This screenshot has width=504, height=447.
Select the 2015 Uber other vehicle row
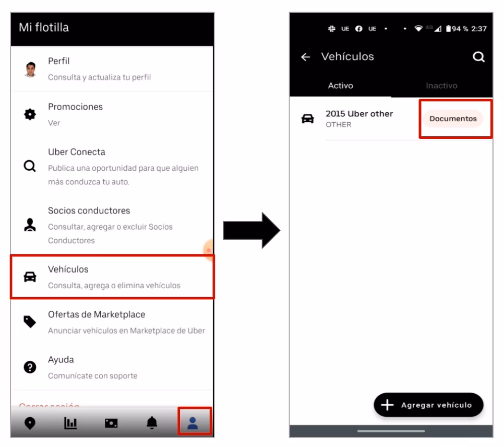[391, 119]
